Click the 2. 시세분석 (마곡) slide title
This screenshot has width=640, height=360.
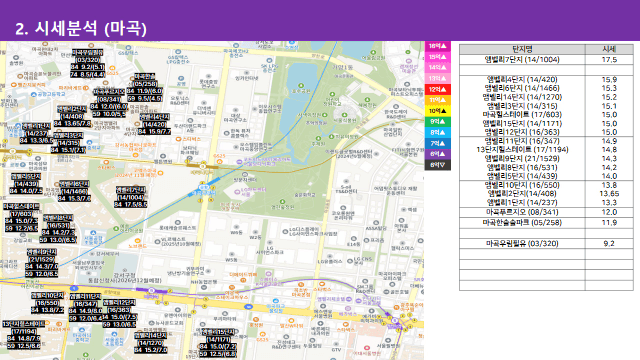pos(81,29)
